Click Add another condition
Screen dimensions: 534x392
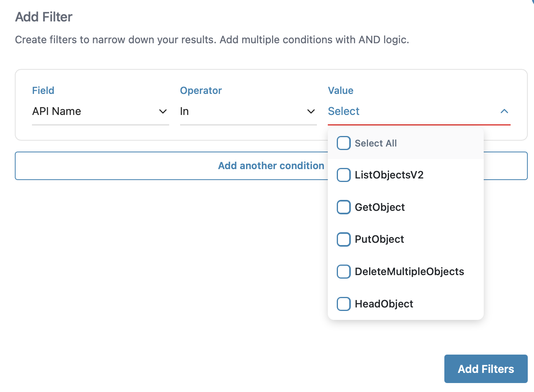point(271,166)
